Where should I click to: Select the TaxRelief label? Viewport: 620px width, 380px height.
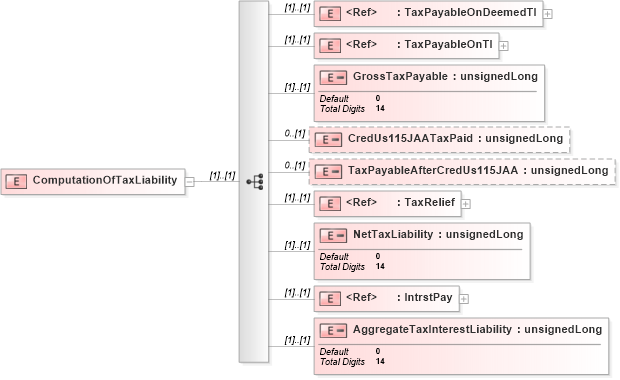coord(429,202)
